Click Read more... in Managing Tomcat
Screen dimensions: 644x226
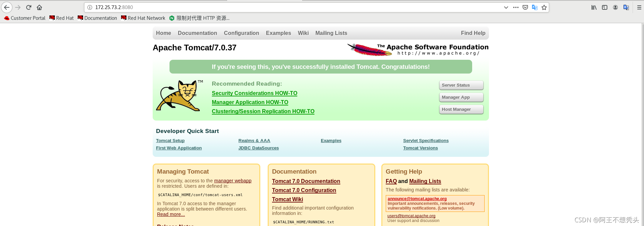171,214
